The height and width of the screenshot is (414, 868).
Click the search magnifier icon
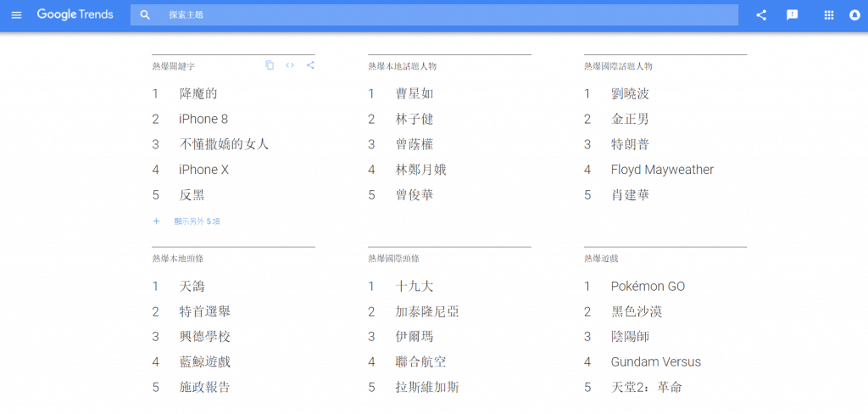(x=145, y=15)
